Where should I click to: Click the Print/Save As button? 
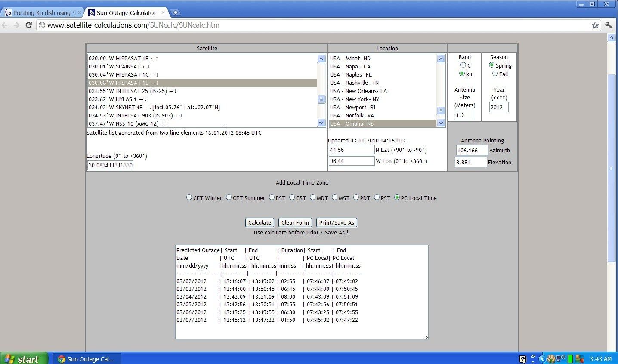click(x=337, y=222)
